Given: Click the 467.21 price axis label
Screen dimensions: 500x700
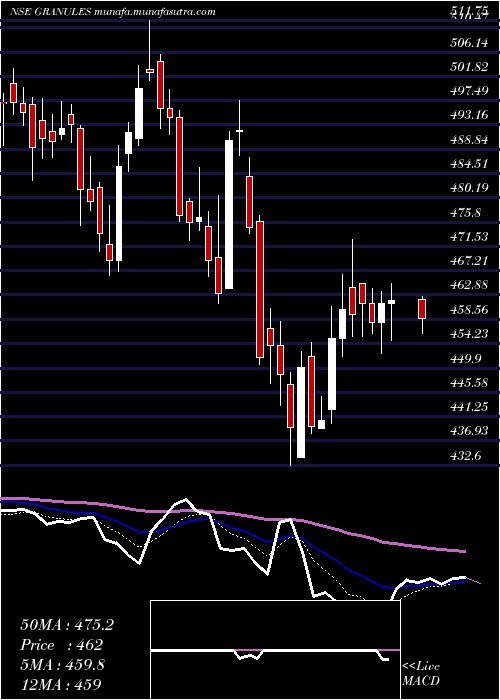Looking at the screenshot, I should [x=469, y=261].
